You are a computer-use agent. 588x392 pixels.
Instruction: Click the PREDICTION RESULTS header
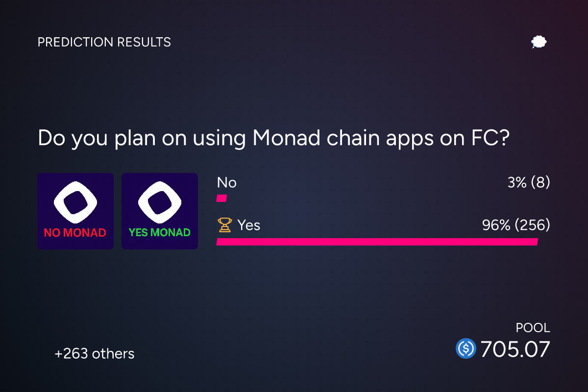click(104, 42)
